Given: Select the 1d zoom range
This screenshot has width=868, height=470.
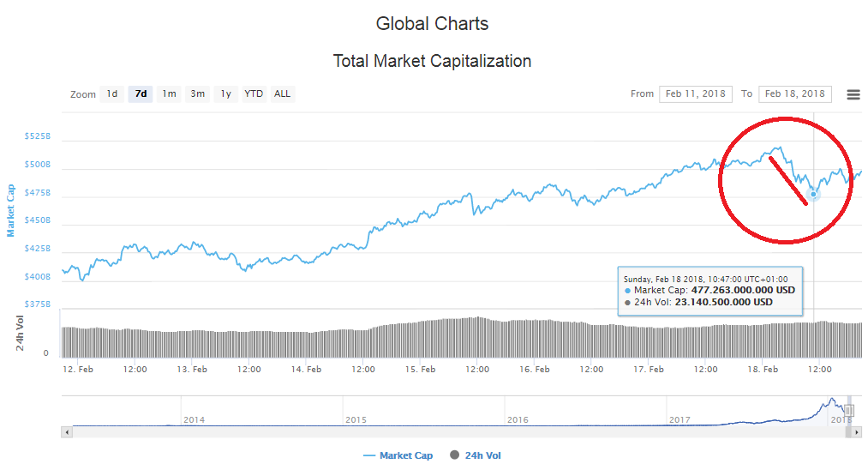Looking at the screenshot, I should tap(111, 93).
